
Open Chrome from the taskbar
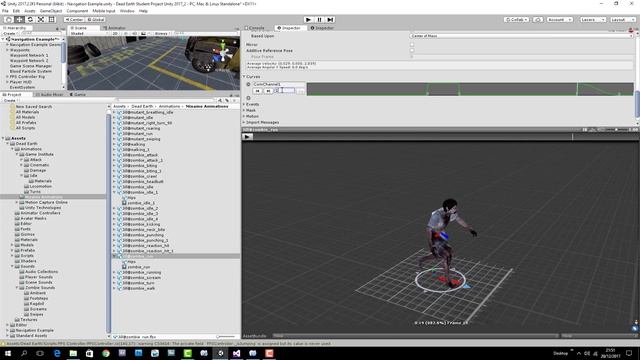(x=106, y=353)
